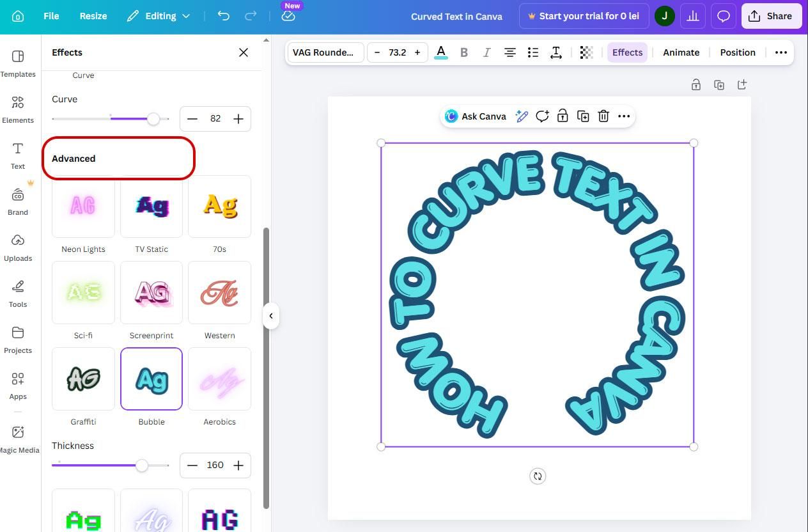The image size is (808, 532).
Task: Open the VAG Rounded font dropdown
Action: click(x=325, y=52)
